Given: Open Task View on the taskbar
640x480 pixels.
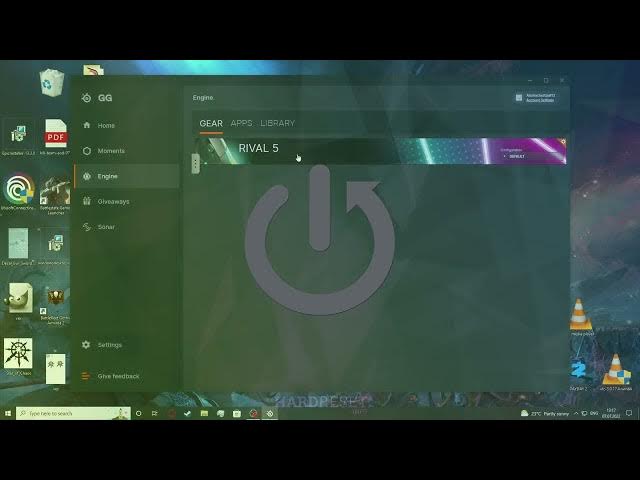Looking at the screenshot, I should click(x=155, y=413).
